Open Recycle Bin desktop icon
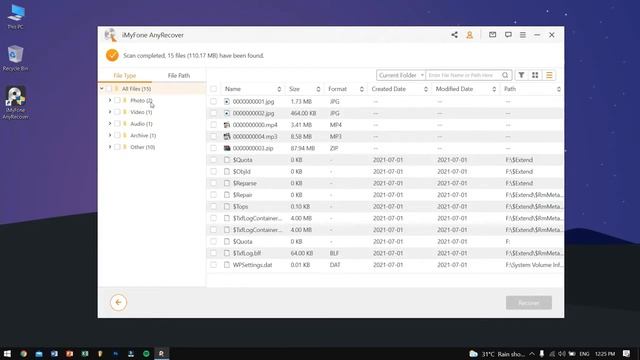 (x=16, y=58)
